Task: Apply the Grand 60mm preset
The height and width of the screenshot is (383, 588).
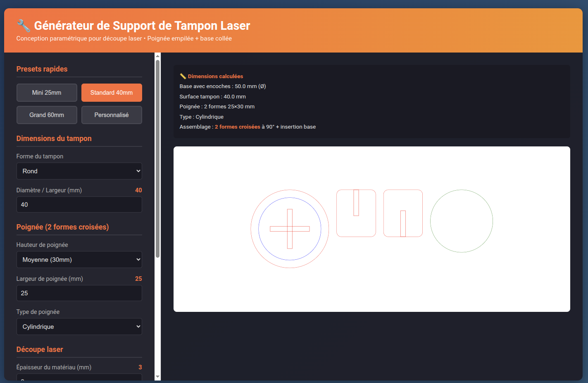Action: [47, 115]
